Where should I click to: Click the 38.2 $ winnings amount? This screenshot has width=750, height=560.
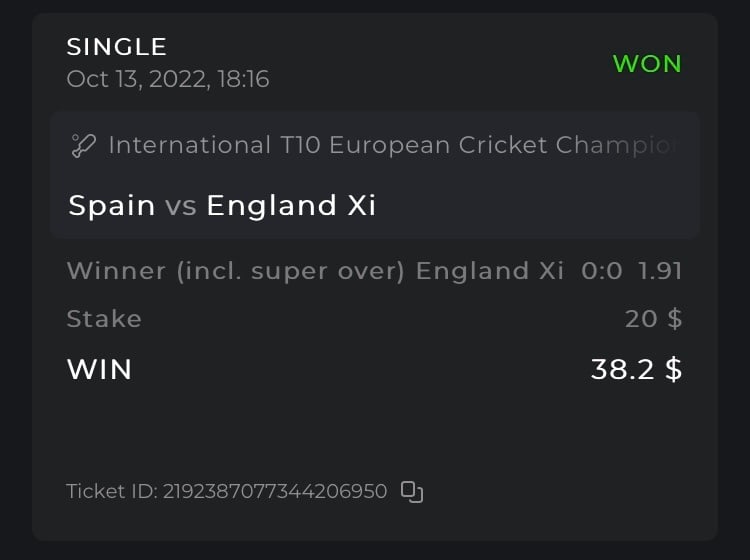tap(636, 369)
